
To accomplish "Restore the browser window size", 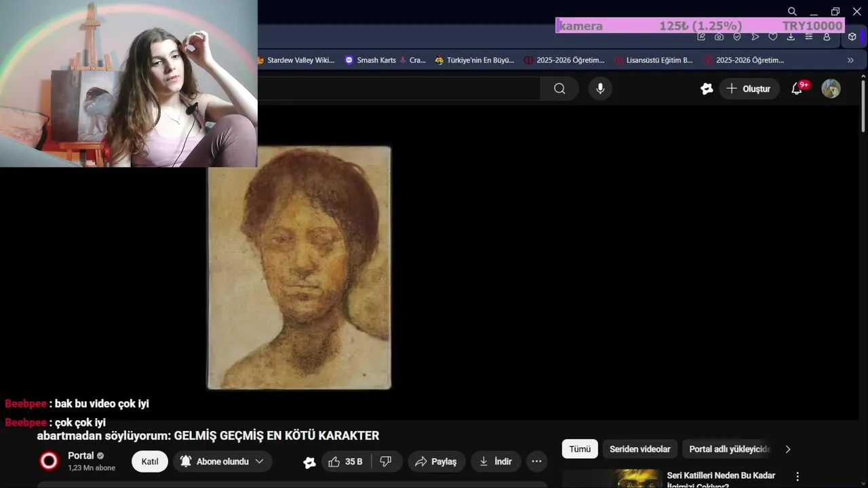I will tap(835, 12).
